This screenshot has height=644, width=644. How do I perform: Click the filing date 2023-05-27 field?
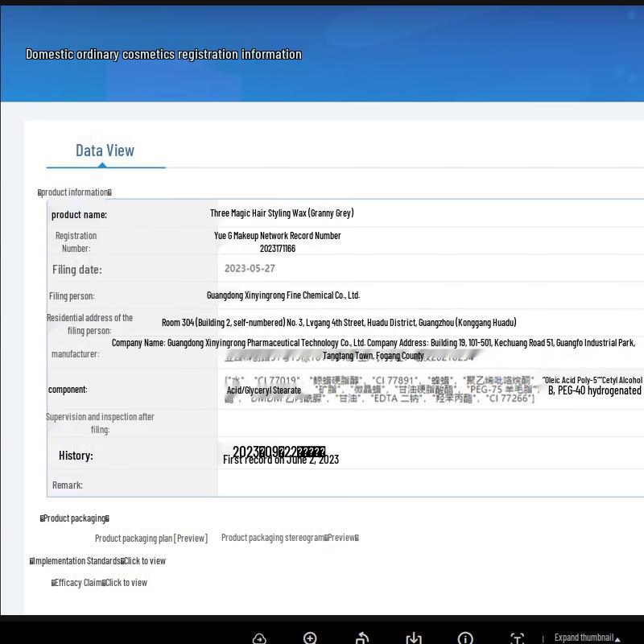pyautogui.click(x=250, y=269)
